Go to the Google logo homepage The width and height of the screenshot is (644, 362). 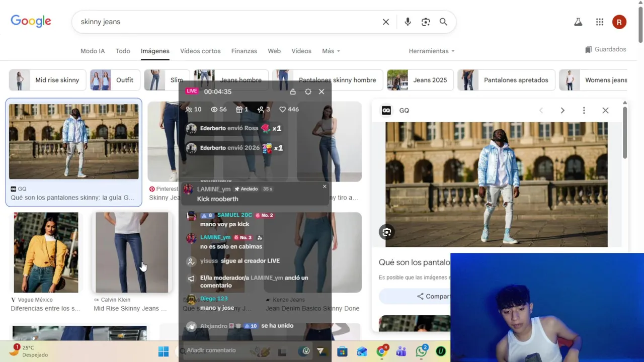pyautogui.click(x=31, y=21)
